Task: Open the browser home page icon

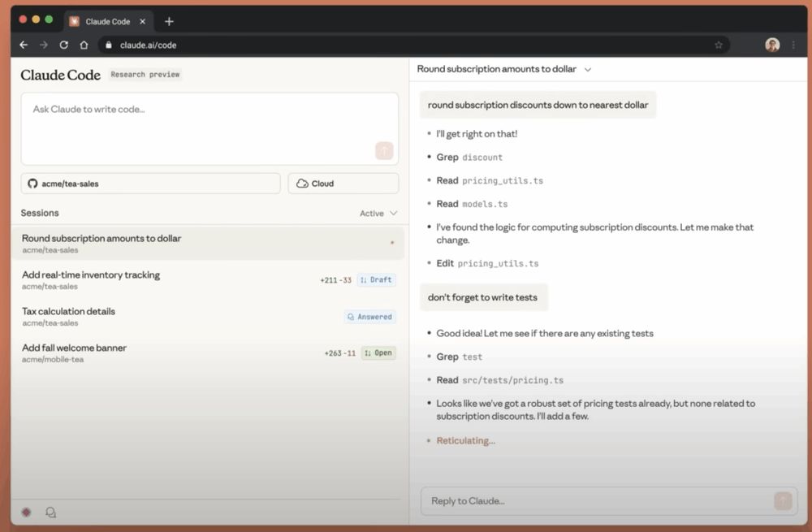Action: click(84, 45)
